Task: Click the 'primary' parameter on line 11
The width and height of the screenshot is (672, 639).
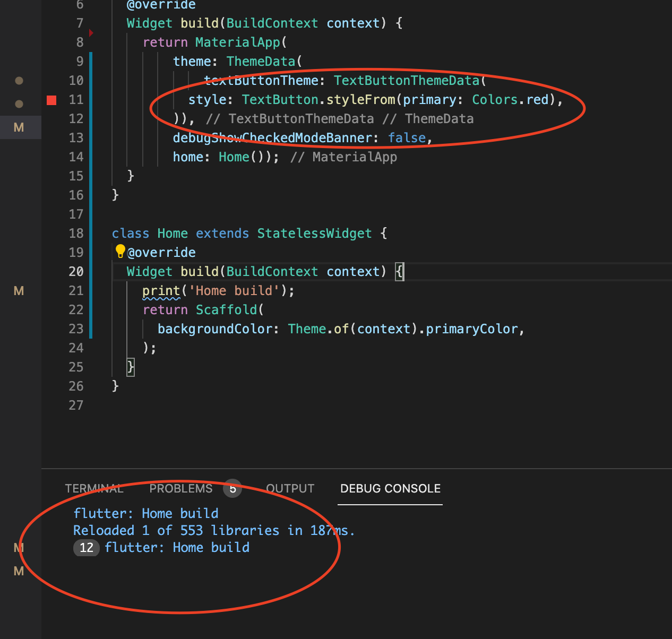Action: pyautogui.click(x=429, y=100)
